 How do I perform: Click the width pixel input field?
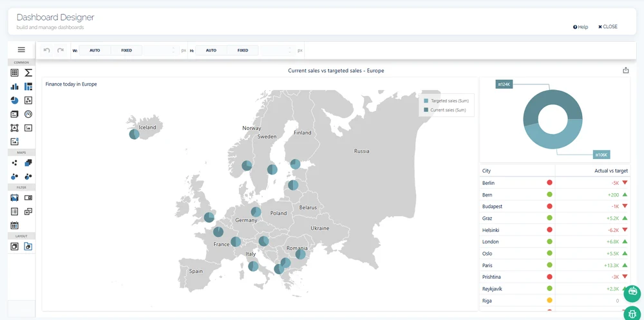pos(160,50)
